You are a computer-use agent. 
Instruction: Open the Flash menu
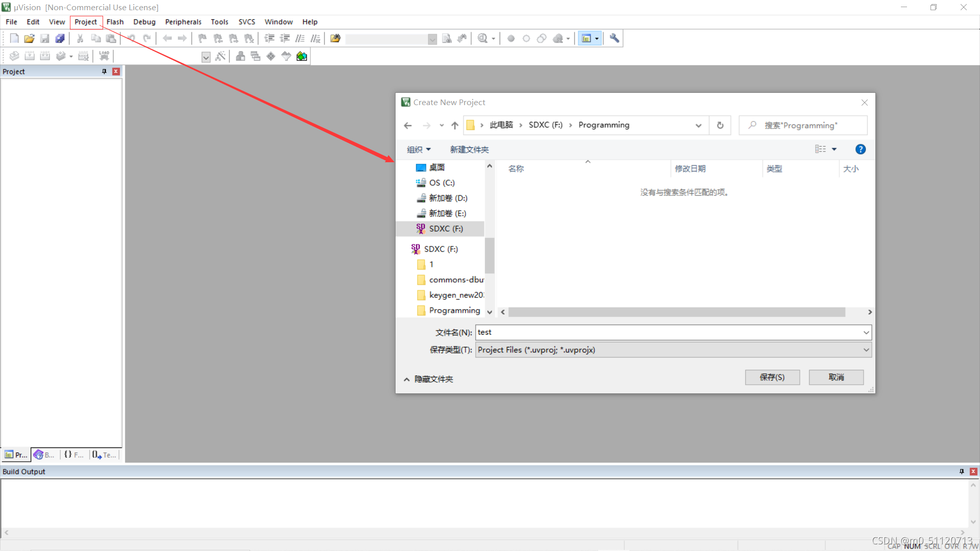click(115, 22)
